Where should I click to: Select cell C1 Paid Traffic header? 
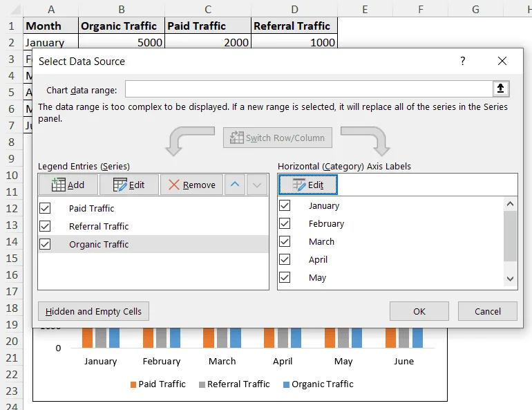click(x=208, y=26)
